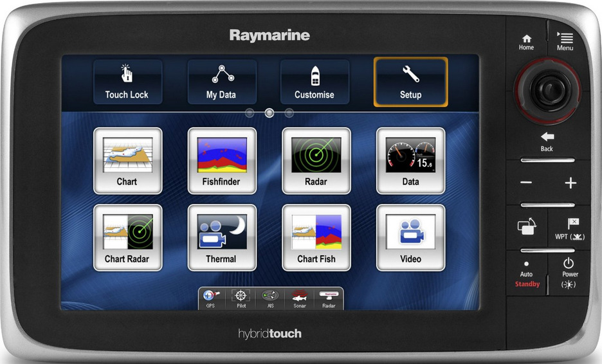This screenshot has width=602, height=364.
Task: Open the Fishfinder application tile
Action: pos(222,161)
